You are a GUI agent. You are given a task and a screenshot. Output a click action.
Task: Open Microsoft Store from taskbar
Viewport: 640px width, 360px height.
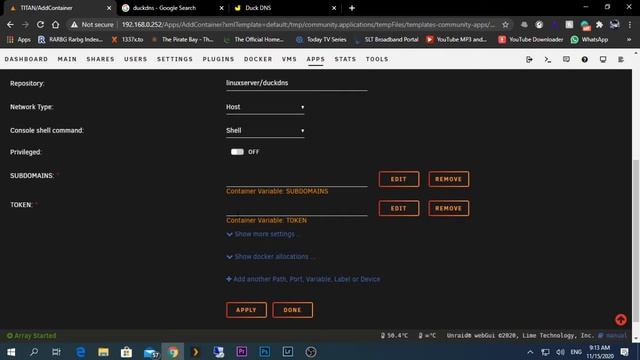pos(126,352)
